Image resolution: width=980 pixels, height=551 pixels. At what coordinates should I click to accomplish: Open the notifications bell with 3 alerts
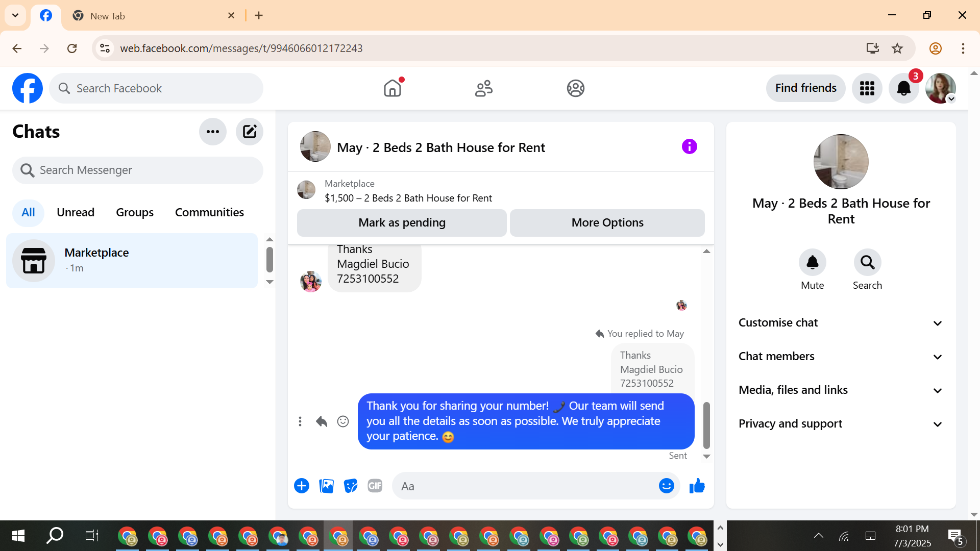click(x=903, y=88)
